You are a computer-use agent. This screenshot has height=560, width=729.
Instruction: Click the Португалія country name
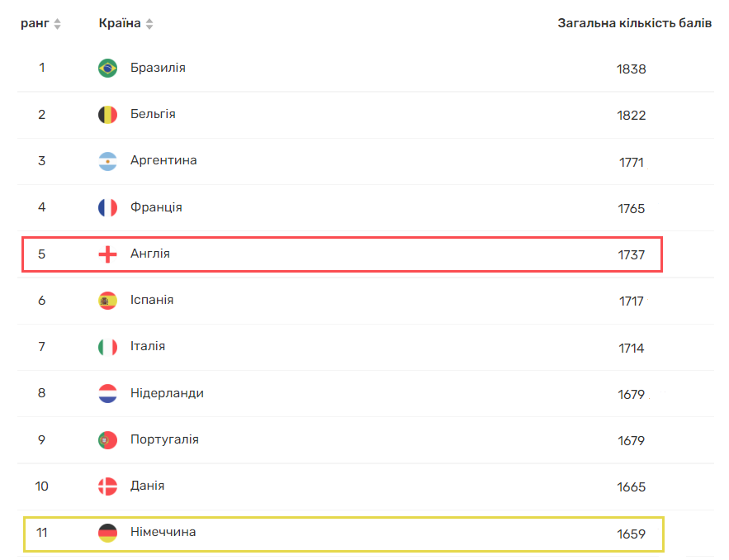point(164,439)
